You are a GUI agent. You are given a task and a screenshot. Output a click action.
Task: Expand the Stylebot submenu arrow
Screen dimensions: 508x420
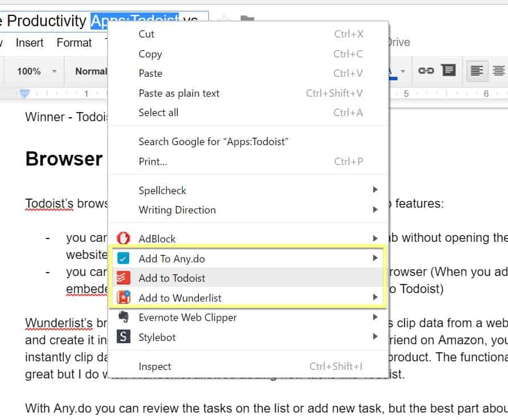(375, 336)
